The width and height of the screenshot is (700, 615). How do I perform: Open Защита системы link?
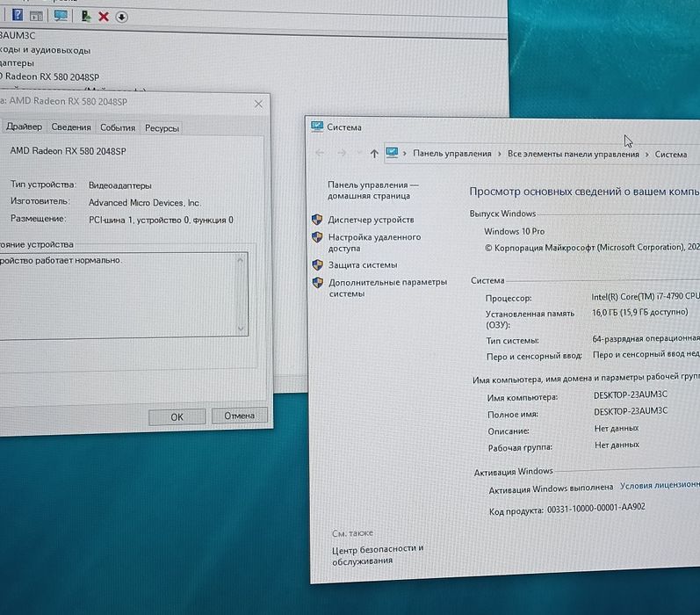pyautogui.click(x=363, y=264)
